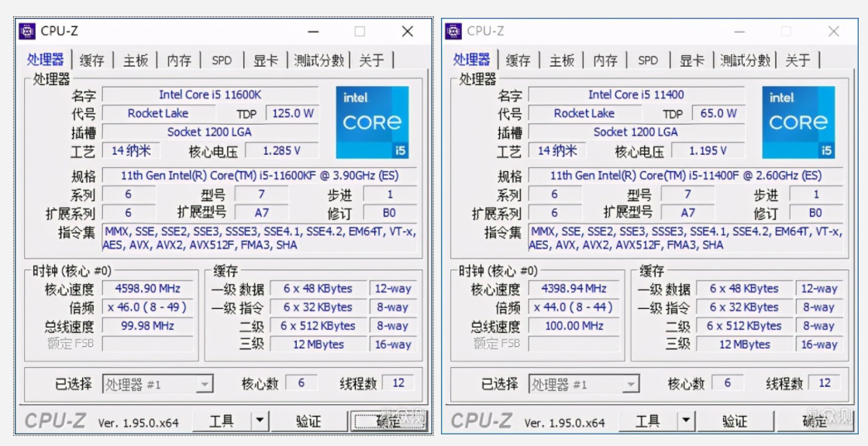
Task: Click core voltage 1.195 V
Action: [x=708, y=150]
